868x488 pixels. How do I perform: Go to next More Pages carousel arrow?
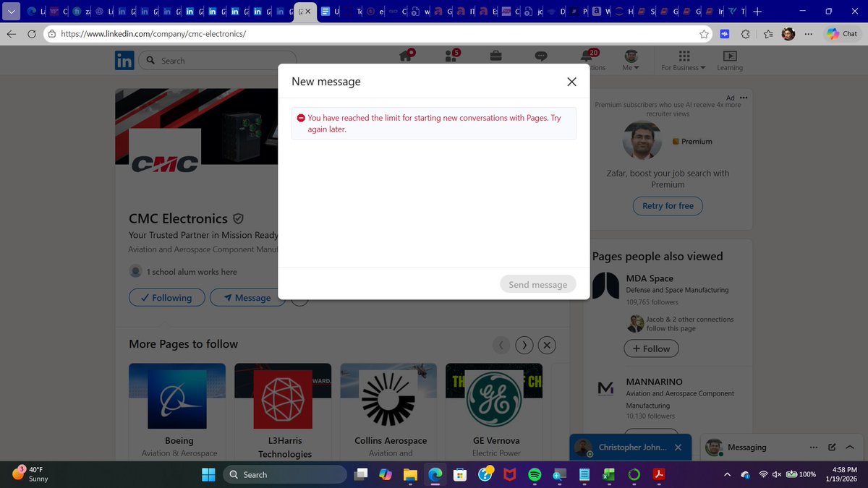click(x=524, y=345)
